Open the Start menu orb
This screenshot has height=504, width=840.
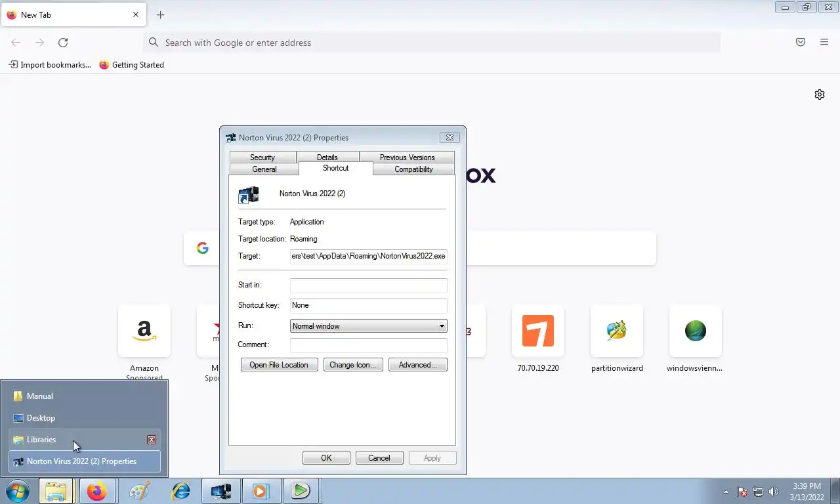coord(18,491)
